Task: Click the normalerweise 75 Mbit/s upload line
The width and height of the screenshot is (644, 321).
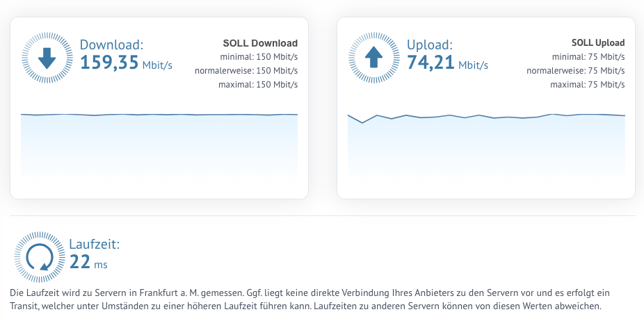Action: click(x=576, y=71)
